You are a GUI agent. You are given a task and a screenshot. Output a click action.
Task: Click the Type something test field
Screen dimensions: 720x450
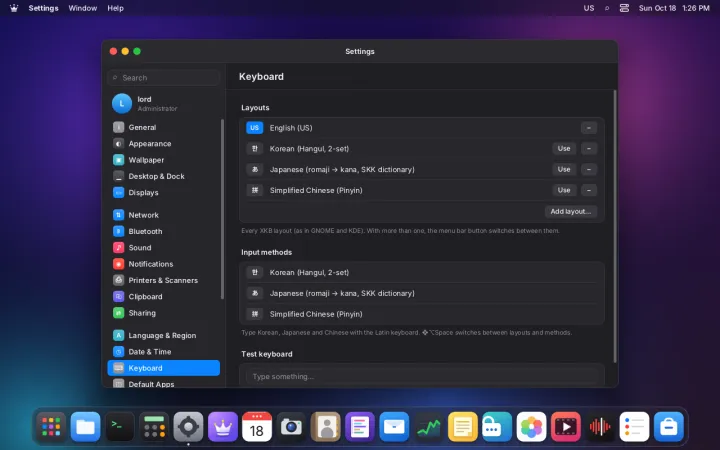[422, 376]
